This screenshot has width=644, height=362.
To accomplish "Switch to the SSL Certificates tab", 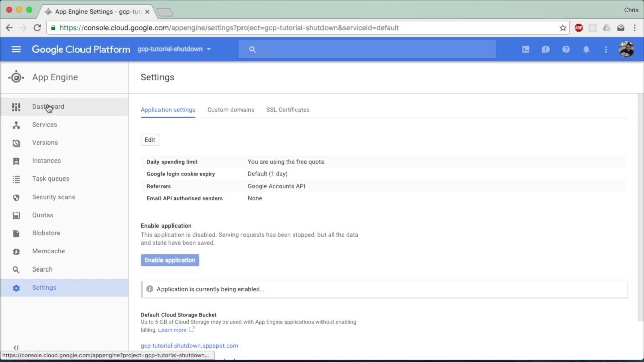I will [x=288, y=110].
